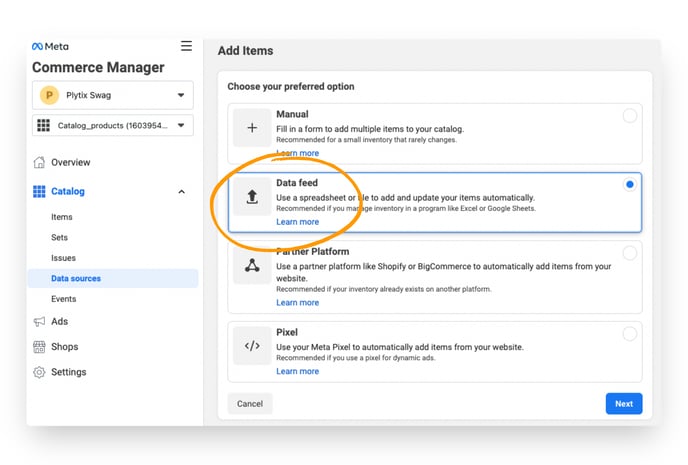This screenshot has width=688, height=465.
Task: Click 'Use your Meta Pixel to automatically add' text
Action: click(x=400, y=347)
